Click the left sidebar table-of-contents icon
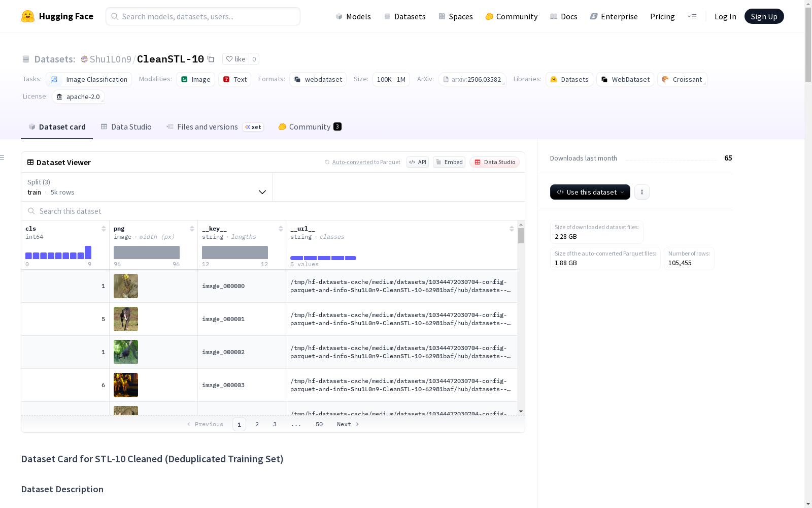Image resolution: width=812 pixels, height=508 pixels. pos(3,157)
